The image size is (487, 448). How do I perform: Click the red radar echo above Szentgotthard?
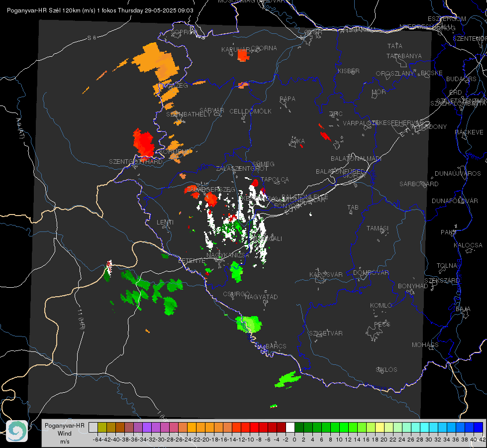click(143, 143)
